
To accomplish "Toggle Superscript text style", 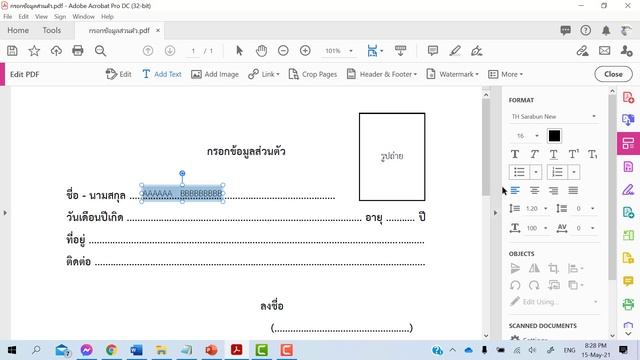I will pyautogui.click(x=573, y=154).
